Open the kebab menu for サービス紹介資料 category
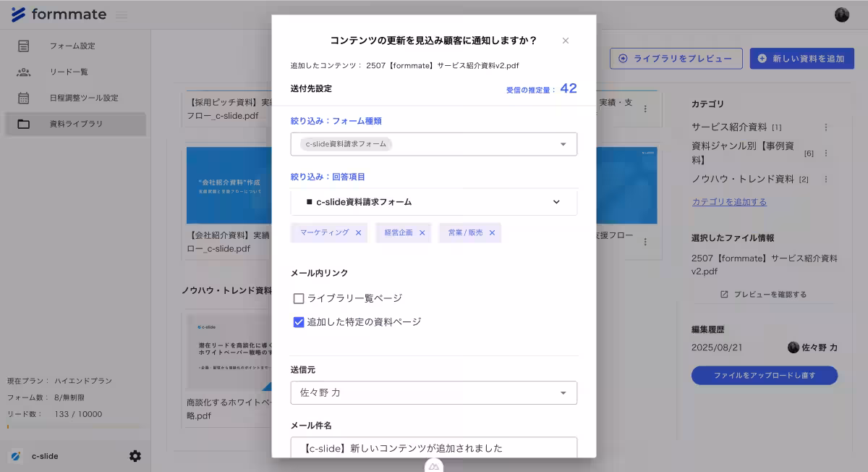 click(827, 127)
